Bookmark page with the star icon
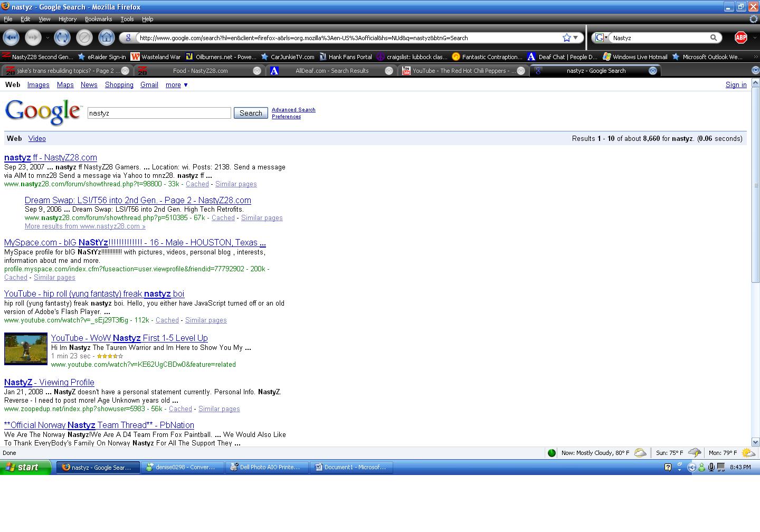 (566, 37)
